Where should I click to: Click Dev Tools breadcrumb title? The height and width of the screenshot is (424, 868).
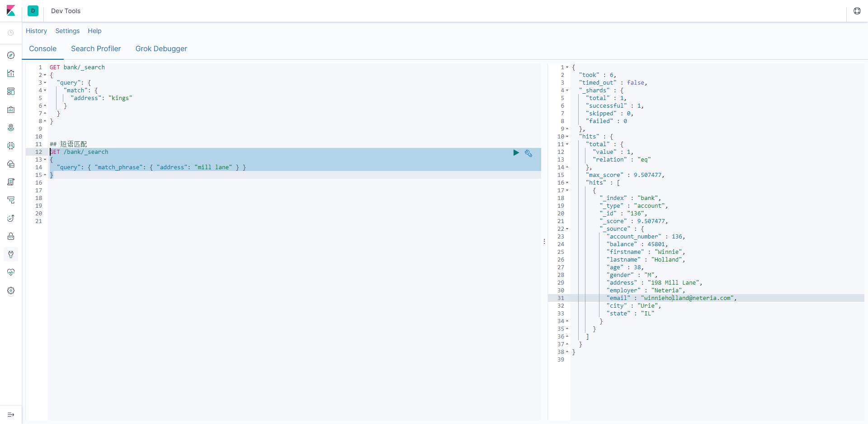66,11
